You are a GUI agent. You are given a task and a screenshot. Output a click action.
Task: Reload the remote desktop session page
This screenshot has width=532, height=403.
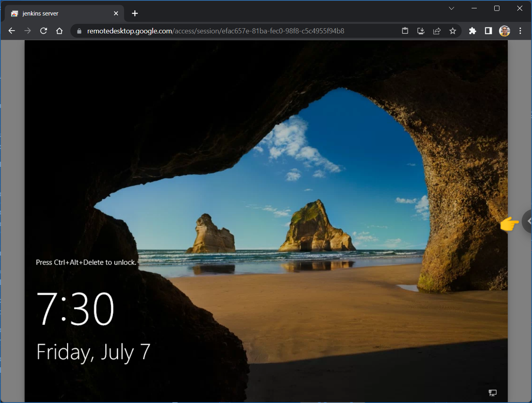point(44,31)
